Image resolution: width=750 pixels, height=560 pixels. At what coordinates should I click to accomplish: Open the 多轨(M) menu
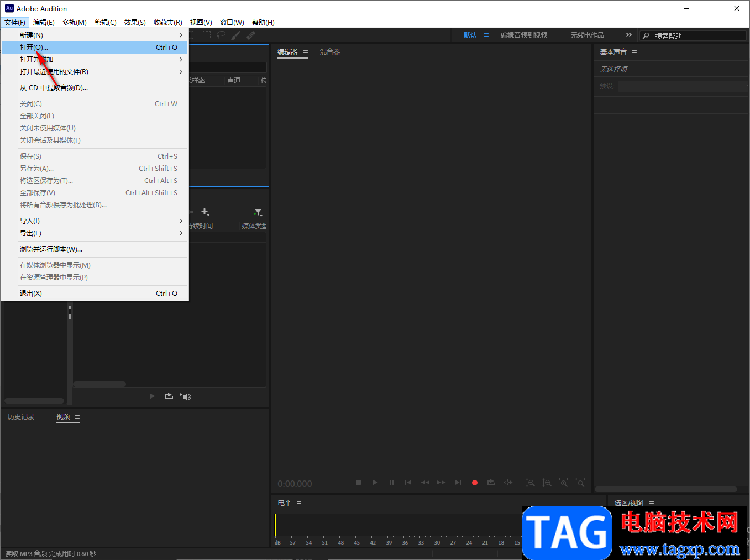(75, 23)
